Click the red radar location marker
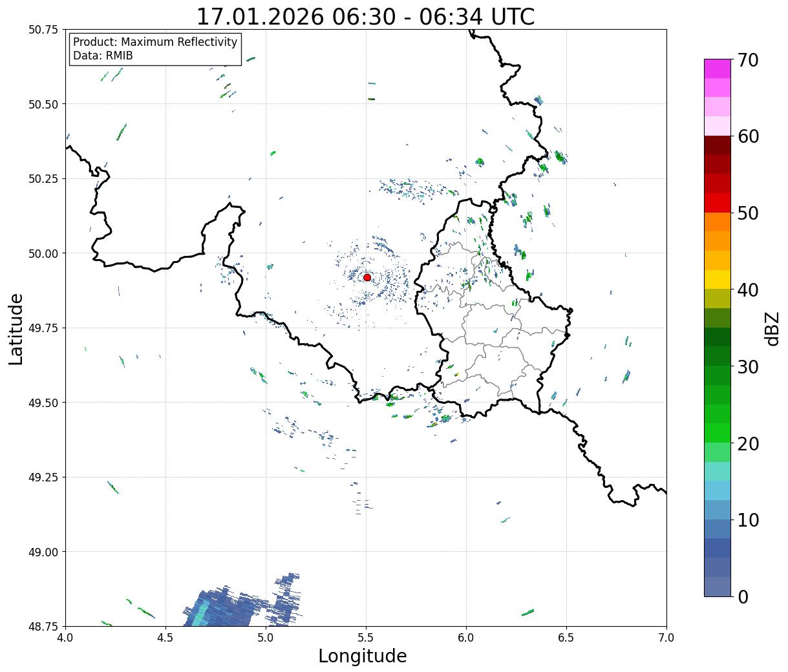 click(367, 277)
